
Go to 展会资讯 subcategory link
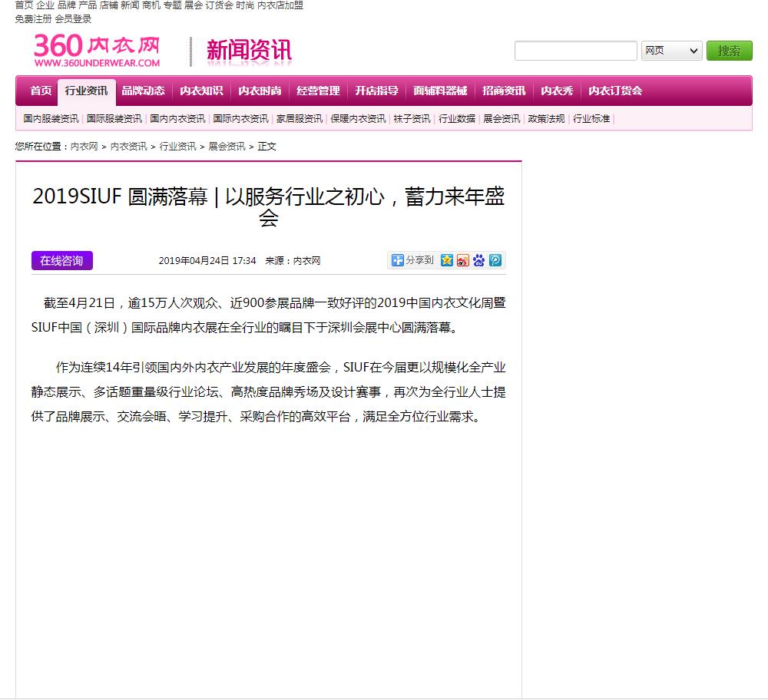(502, 119)
